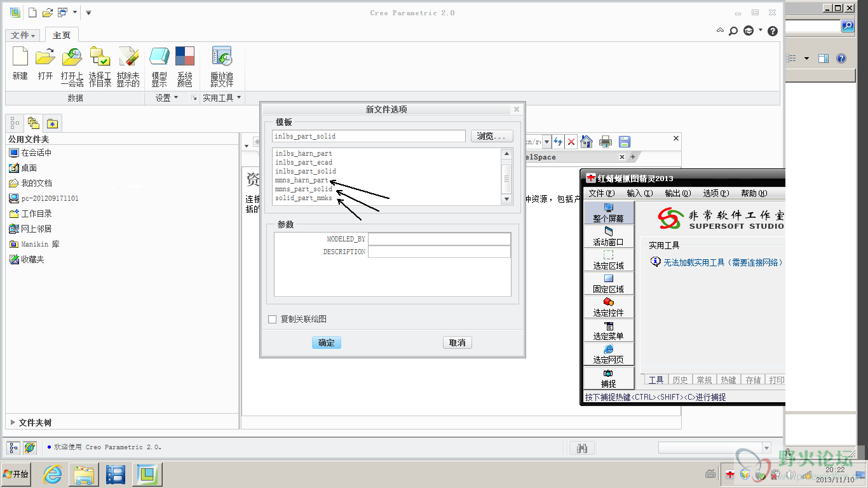Open the 文件 menu dropdown
This screenshot has width=868, height=488.
(24, 36)
